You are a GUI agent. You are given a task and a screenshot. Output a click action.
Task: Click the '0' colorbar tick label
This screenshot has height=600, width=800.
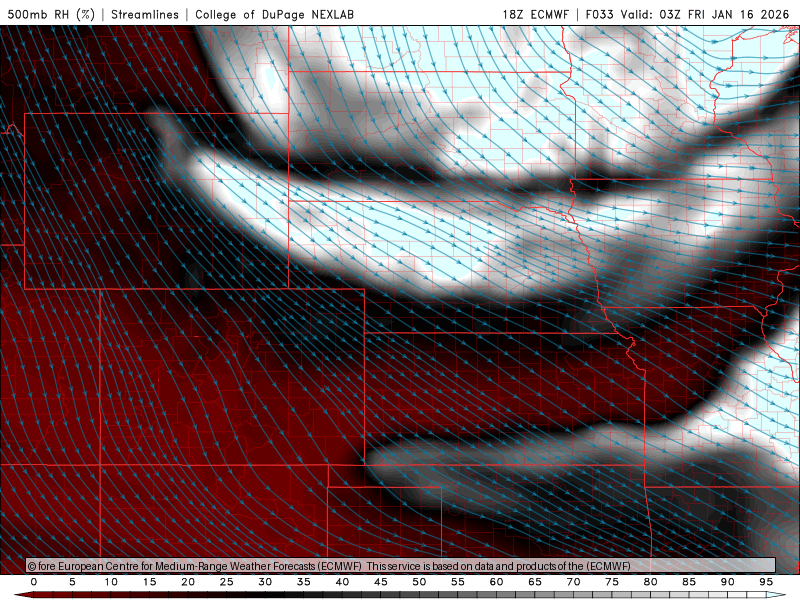coord(34,582)
